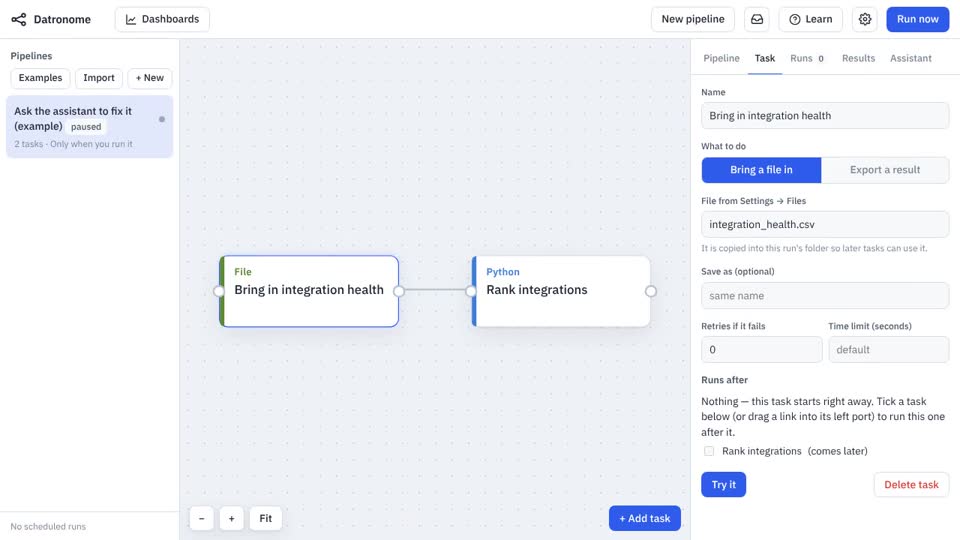Tick the Rank integrations checkbox
The image size is (960, 540).
pos(709,451)
